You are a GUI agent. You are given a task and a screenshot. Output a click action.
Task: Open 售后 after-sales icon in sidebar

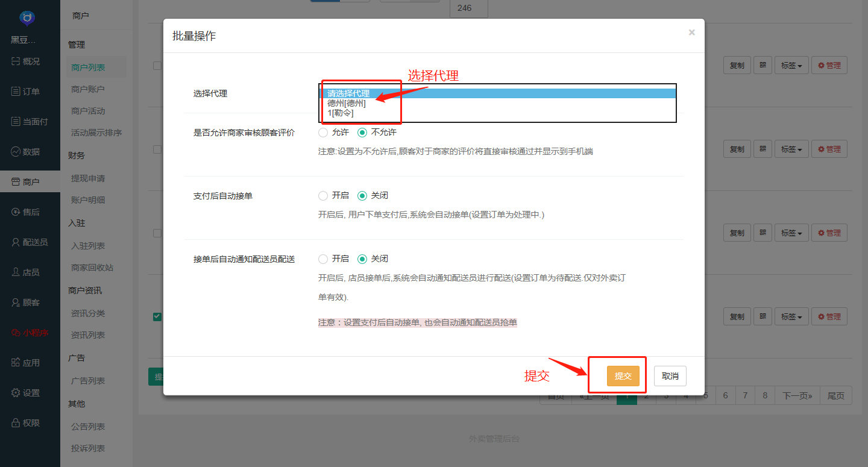point(16,212)
